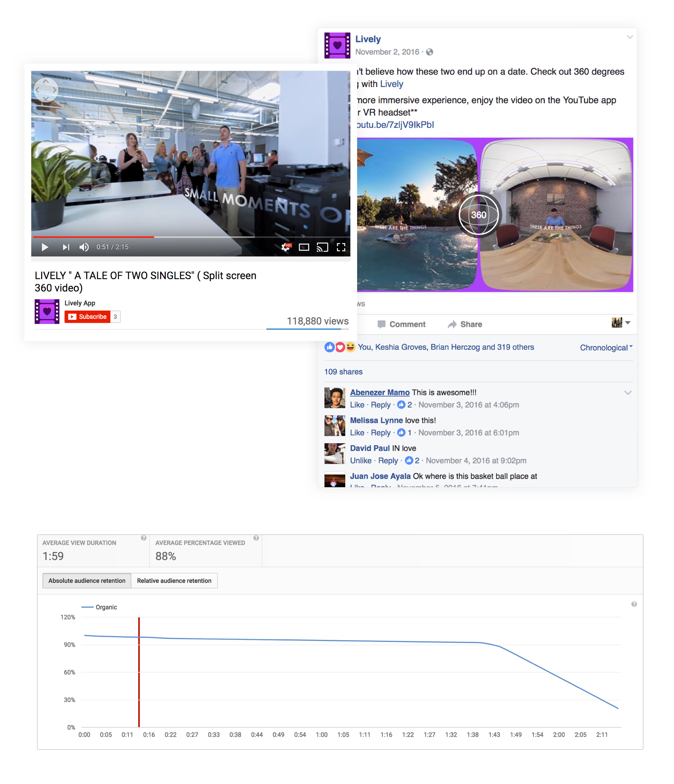674x784 pixels.
Task: Open Melissa Lynne's profile
Action: click(376, 420)
